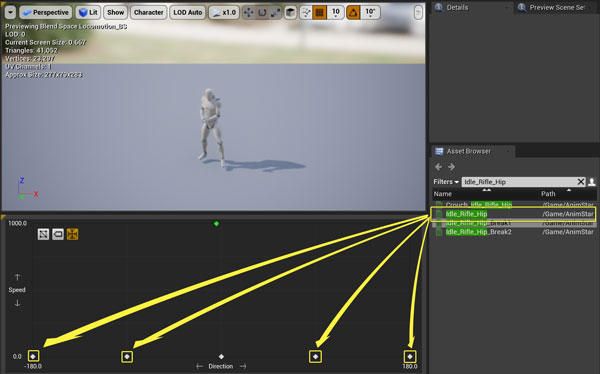Image resolution: width=600 pixels, height=374 pixels.
Task: Toggle rotation snapping orange triangle
Action: (353, 13)
